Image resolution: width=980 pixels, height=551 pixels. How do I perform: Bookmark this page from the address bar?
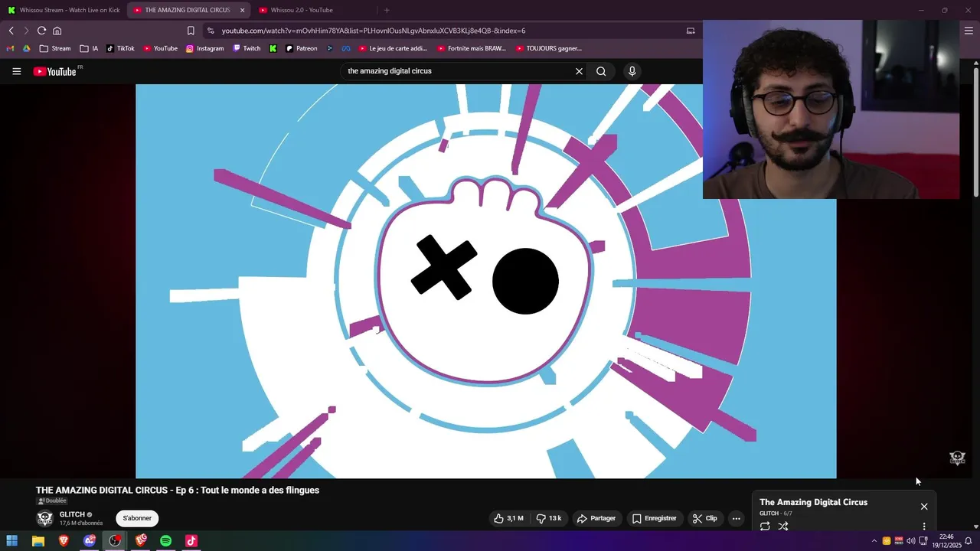[x=191, y=31]
